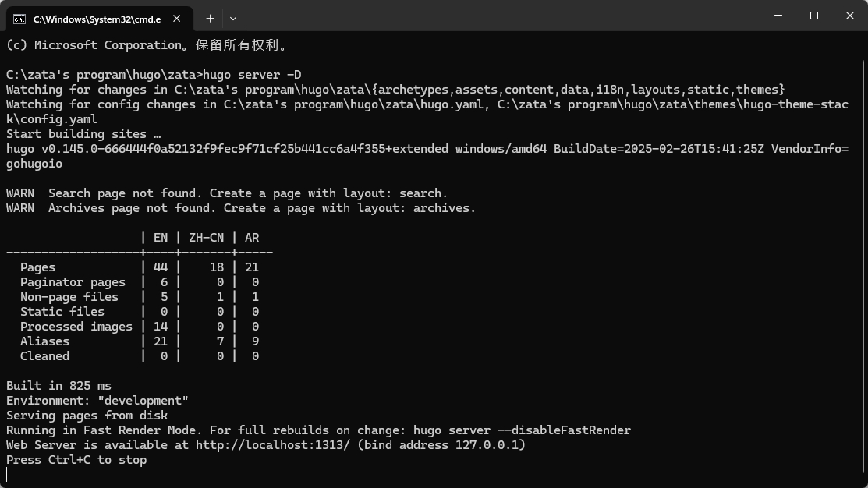Click the 'Built in 825 ms' line
868x488 pixels.
tap(58, 386)
